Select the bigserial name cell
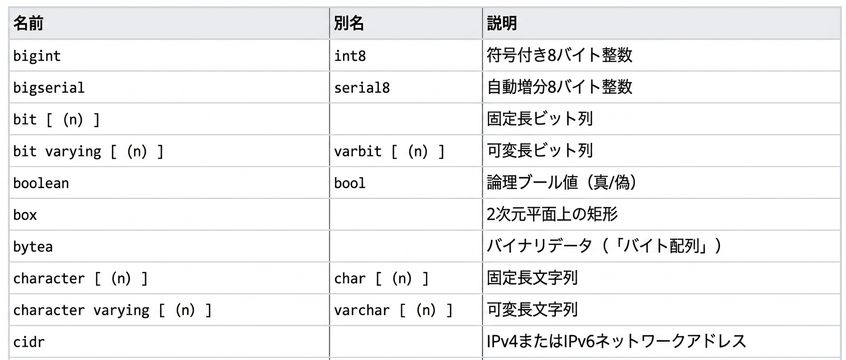Image resolution: width=846 pixels, height=360 pixels. click(x=169, y=87)
